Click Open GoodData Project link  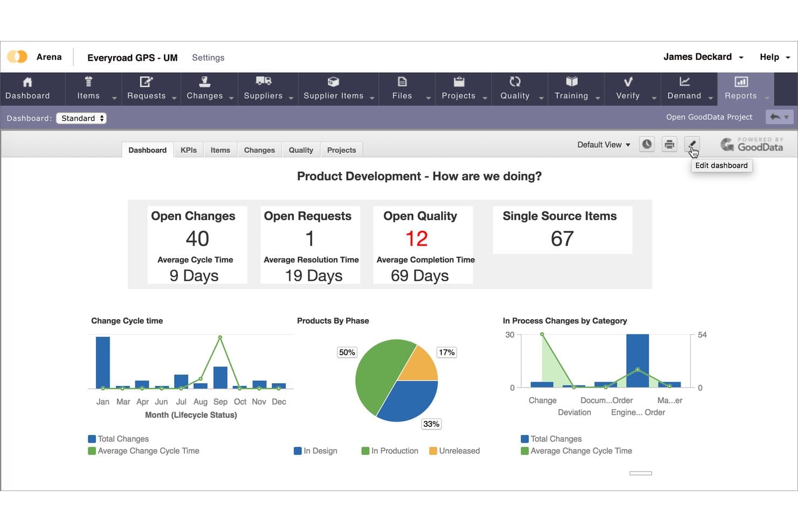tap(709, 117)
